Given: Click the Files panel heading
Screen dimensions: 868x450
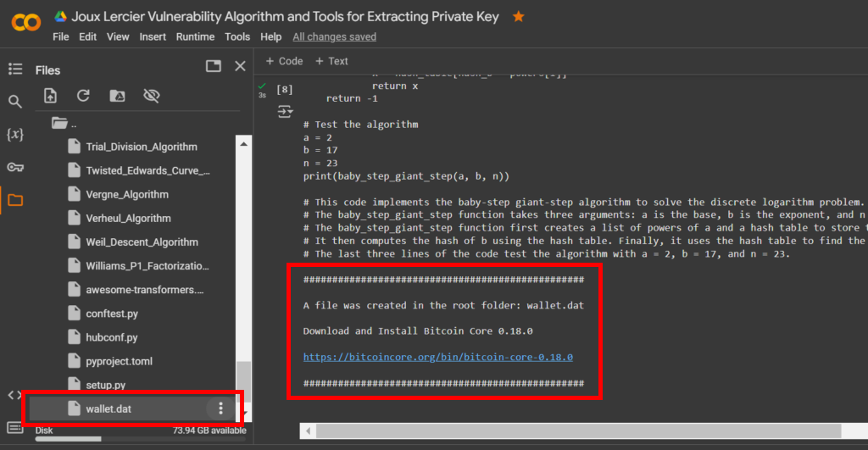Looking at the screenshot, I should click(47, 70).
